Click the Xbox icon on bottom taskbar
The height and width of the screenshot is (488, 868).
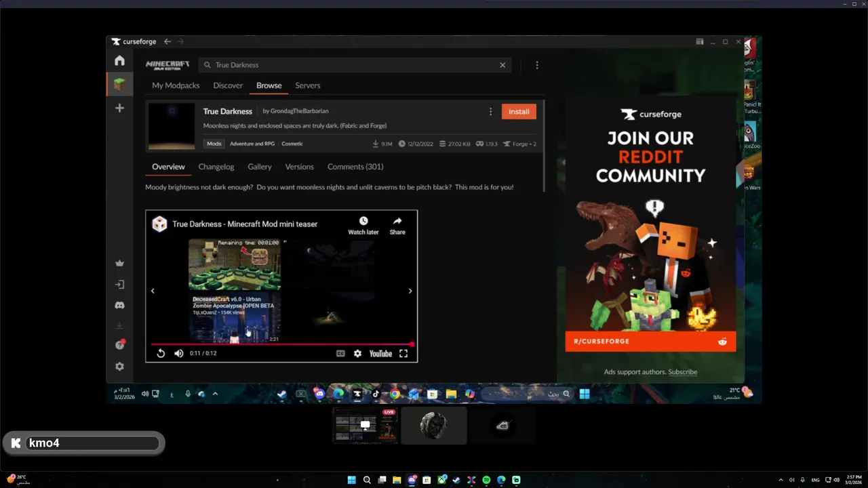click(441, 480)
